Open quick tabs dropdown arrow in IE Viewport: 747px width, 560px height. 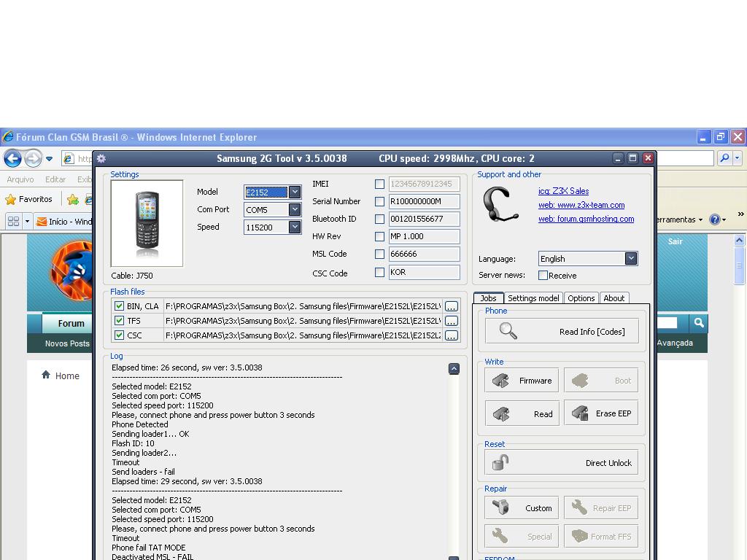(27, 222)
